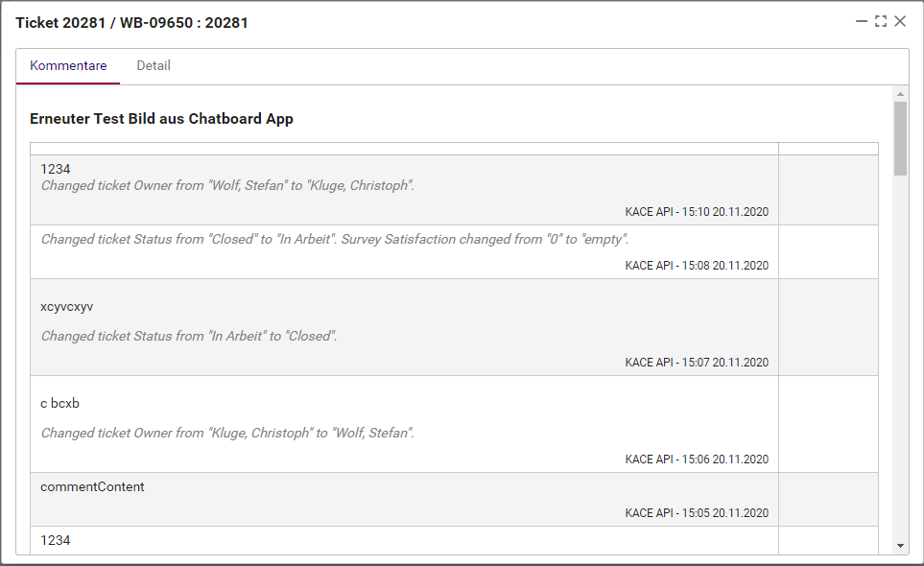Select the Kommentare tab
The height and width of the screenshot is (566, 924).
click(68, 66)
